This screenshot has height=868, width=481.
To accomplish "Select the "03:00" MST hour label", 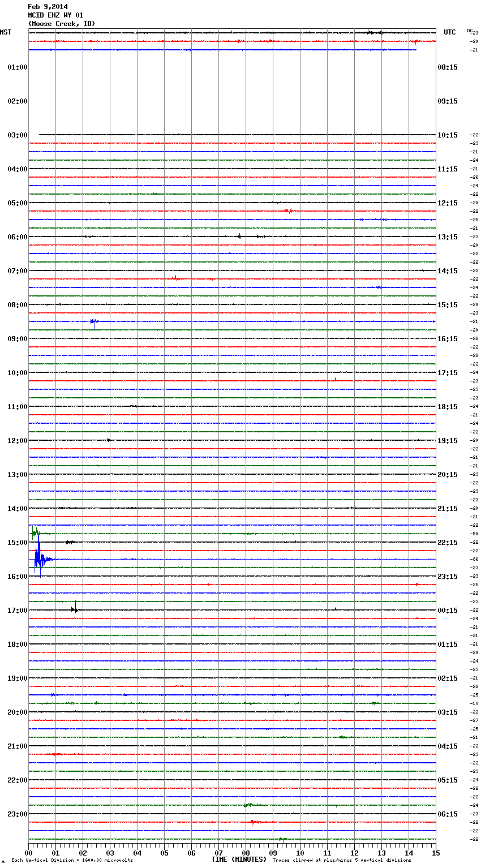I will click(18, 135).
